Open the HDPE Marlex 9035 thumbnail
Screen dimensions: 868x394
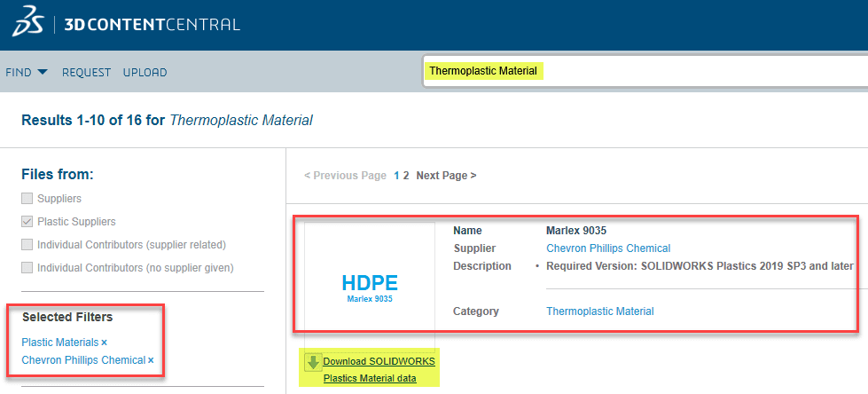(370, 287)
